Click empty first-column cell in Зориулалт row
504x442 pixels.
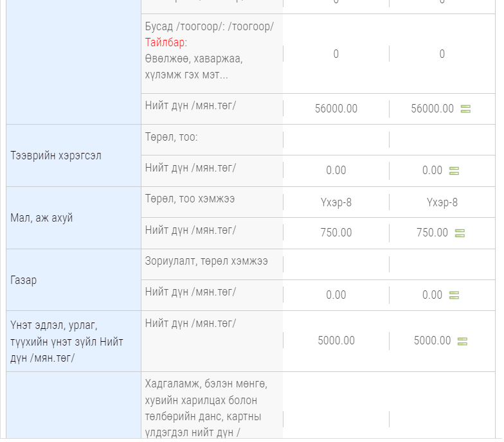[x=336, y=264]
